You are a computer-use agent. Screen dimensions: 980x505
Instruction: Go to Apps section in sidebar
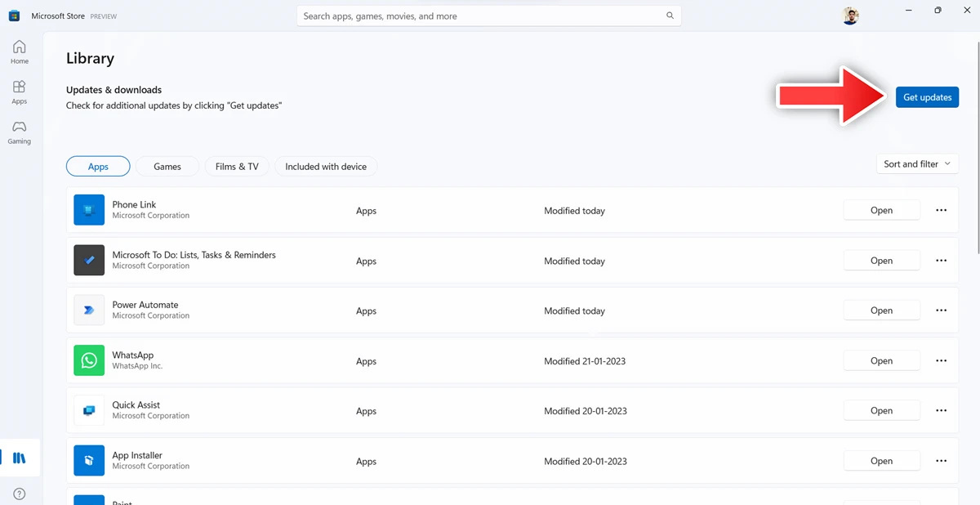point(19,92)
